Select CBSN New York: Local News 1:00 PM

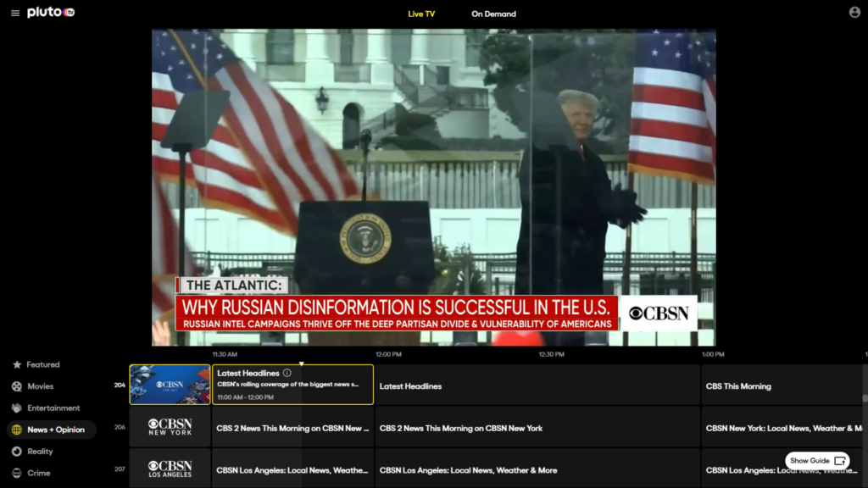point(782,427)
